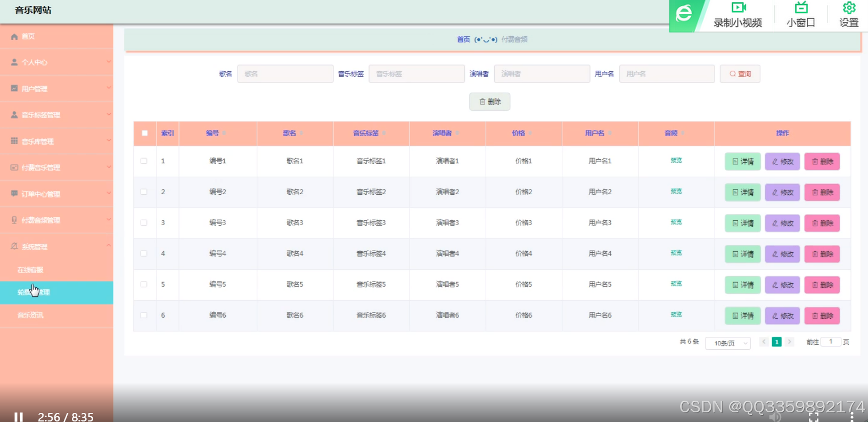Viewport: 868px width, 422px height.
Task: Expand the 付费音频管理 menu chevron
Action: coord(109,219)
